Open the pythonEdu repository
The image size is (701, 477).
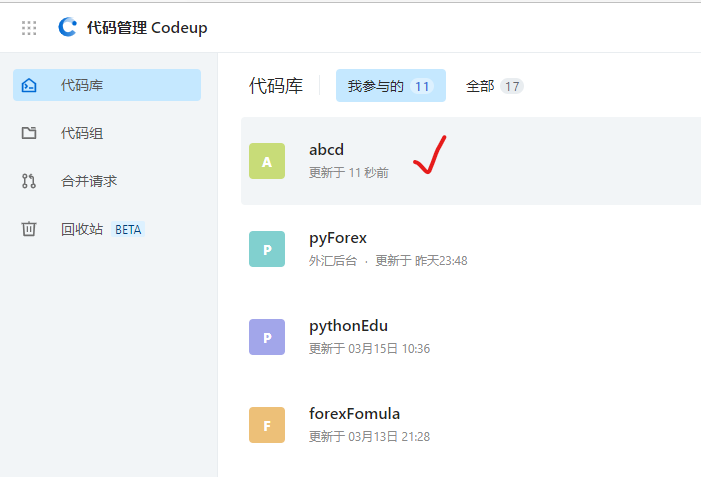(x=348, y=326)
